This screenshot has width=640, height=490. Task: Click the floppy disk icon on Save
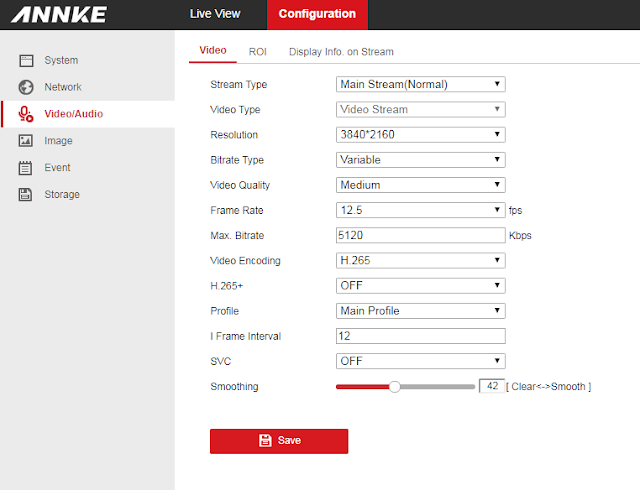pyautogui.click(x=265, y=440)
